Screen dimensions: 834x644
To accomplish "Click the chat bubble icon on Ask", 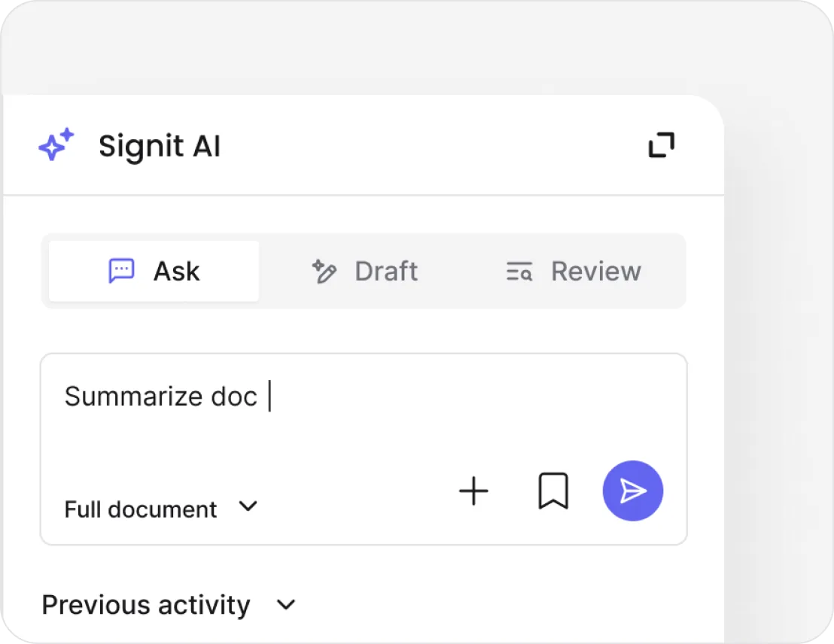I will coord(121,271).
